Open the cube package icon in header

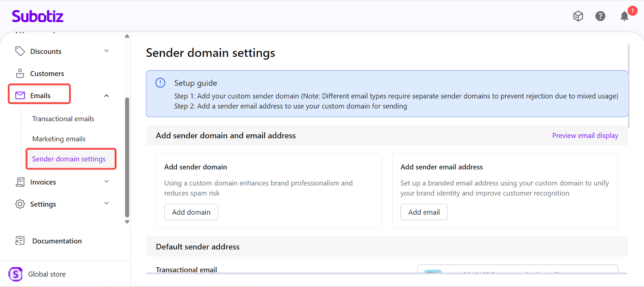point(578,16)
